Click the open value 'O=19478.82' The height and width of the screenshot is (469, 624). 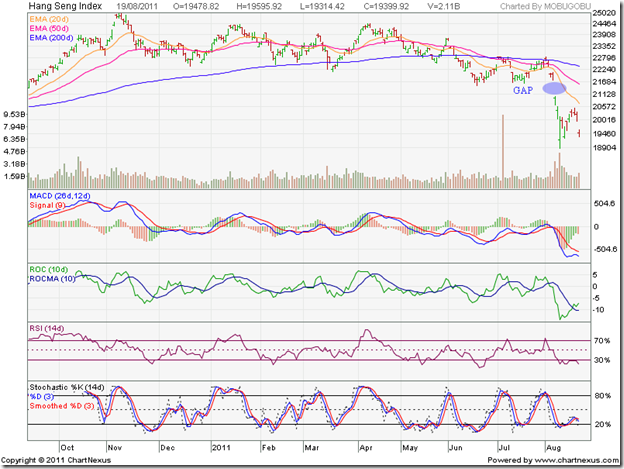tap(196, 6)
